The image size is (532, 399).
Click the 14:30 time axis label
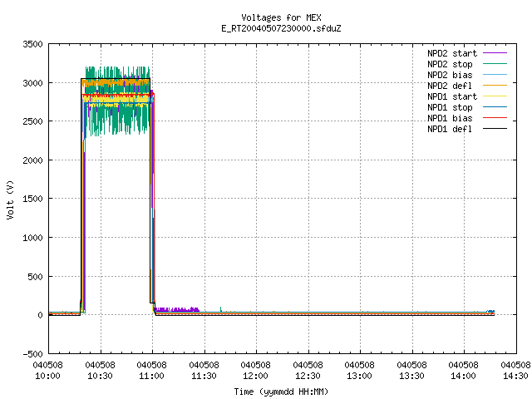(515, 376)
